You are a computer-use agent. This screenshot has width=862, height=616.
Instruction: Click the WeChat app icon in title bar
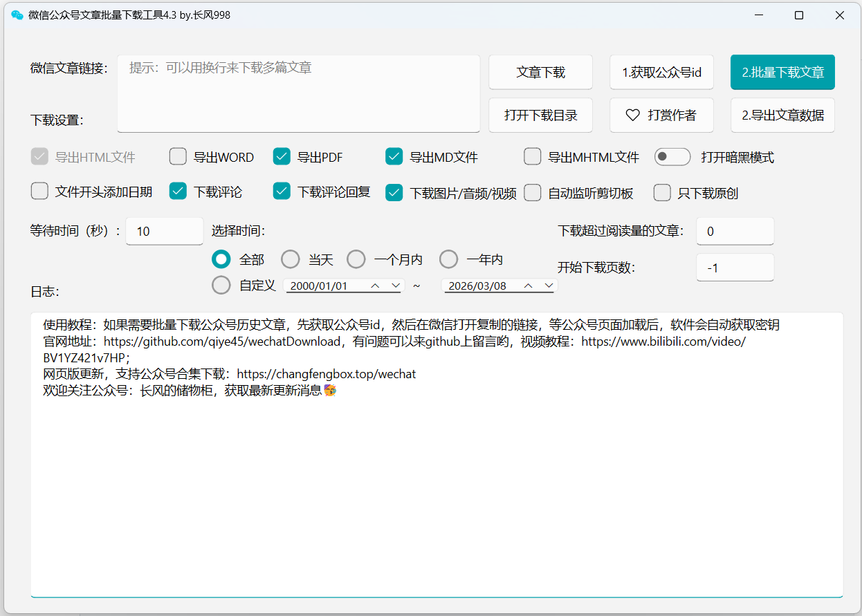point(17,15)
